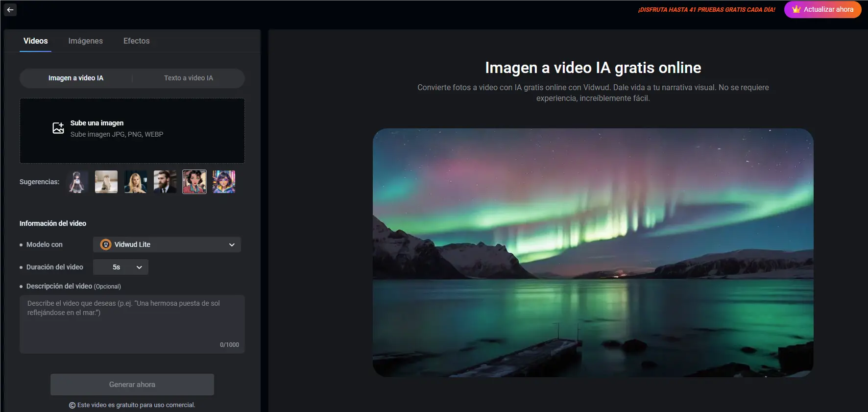This screenshot has width=868, height=412.
Task: Select the Texto a video IA mode
Action: coord(189,78)
